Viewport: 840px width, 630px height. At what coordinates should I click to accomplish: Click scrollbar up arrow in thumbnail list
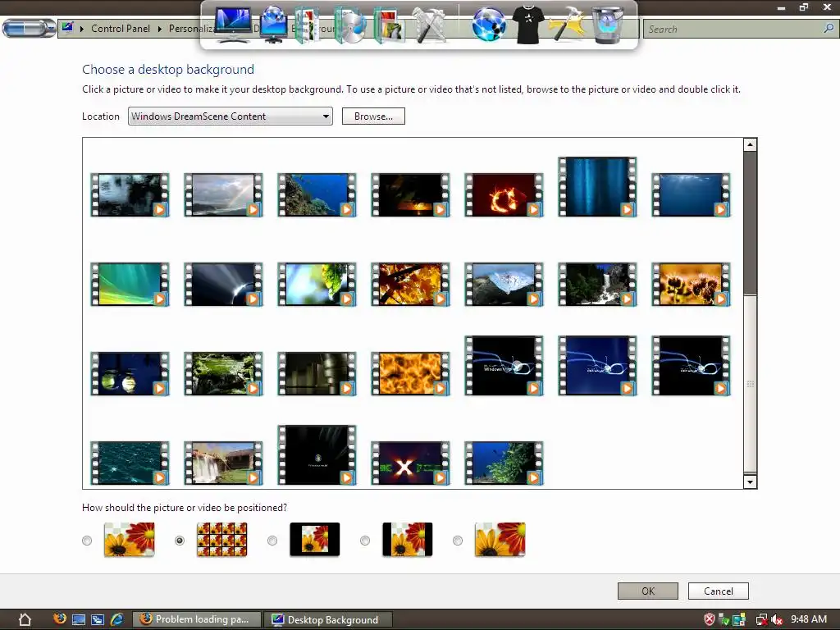[750, 144]
